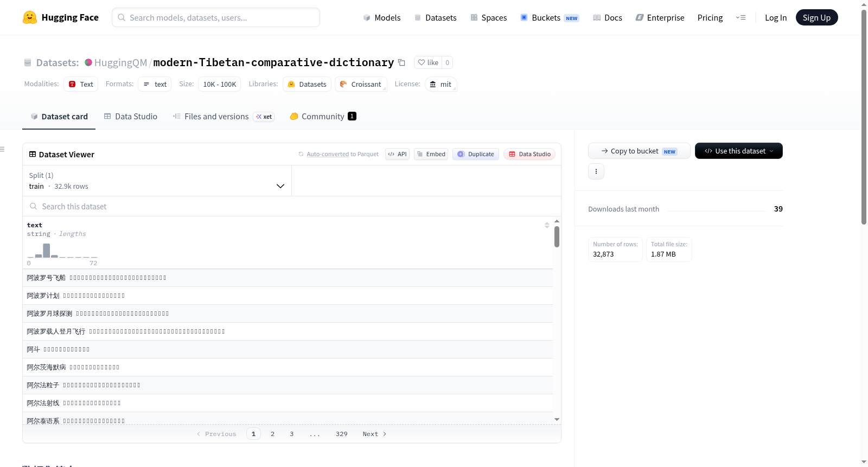The image size is (868, 467).
Task: Select the Croissant library tag
Action: [361, 84]
